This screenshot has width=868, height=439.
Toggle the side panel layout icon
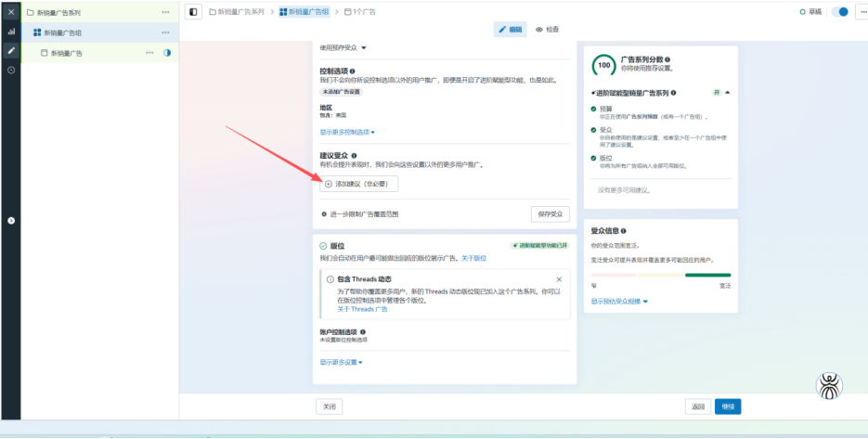(x=193, y=12)
